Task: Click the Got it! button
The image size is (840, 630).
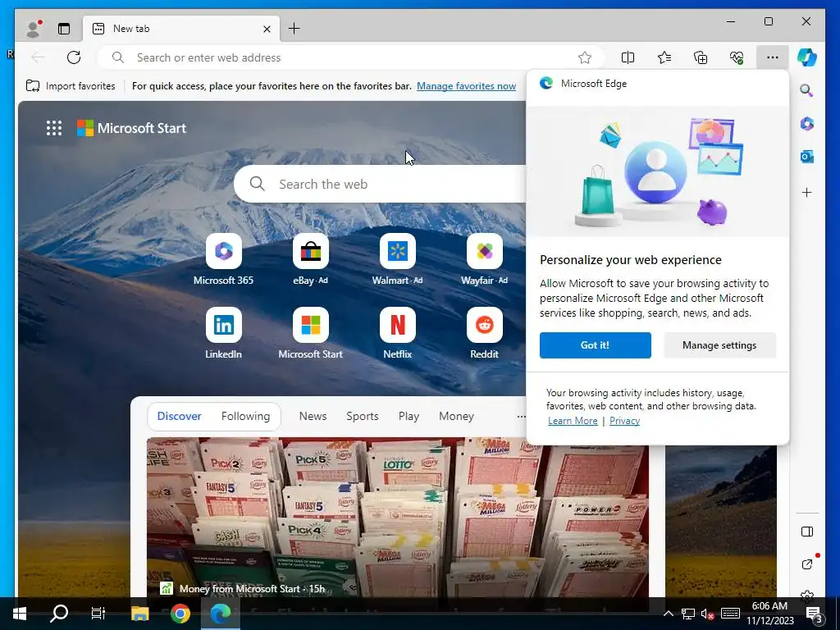Action: pos(596,345)
